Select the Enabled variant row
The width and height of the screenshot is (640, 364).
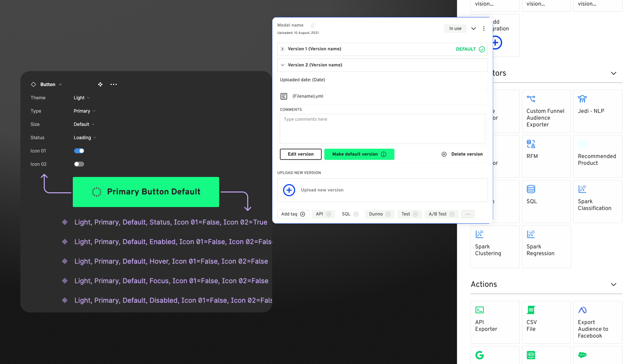167,242
